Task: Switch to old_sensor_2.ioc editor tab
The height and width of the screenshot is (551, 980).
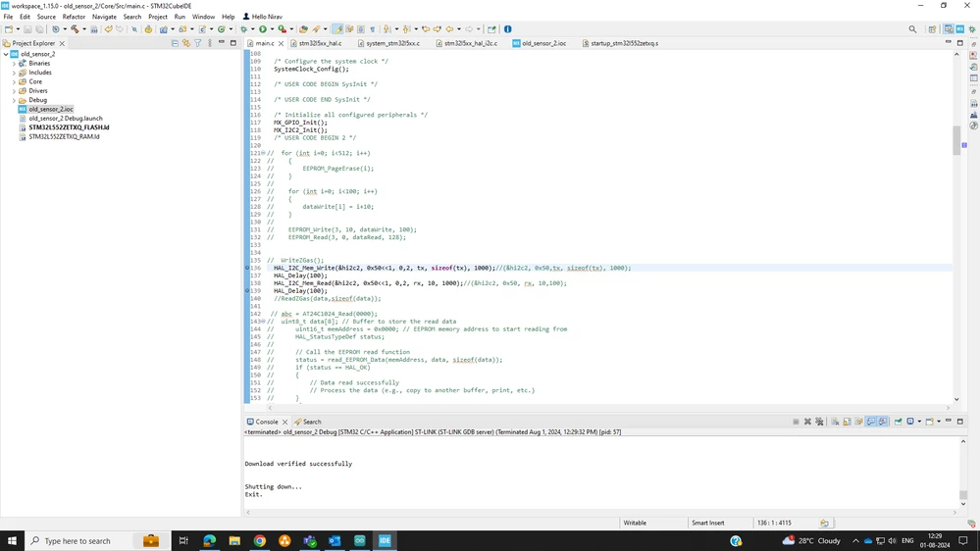Action: coord(543,43)
